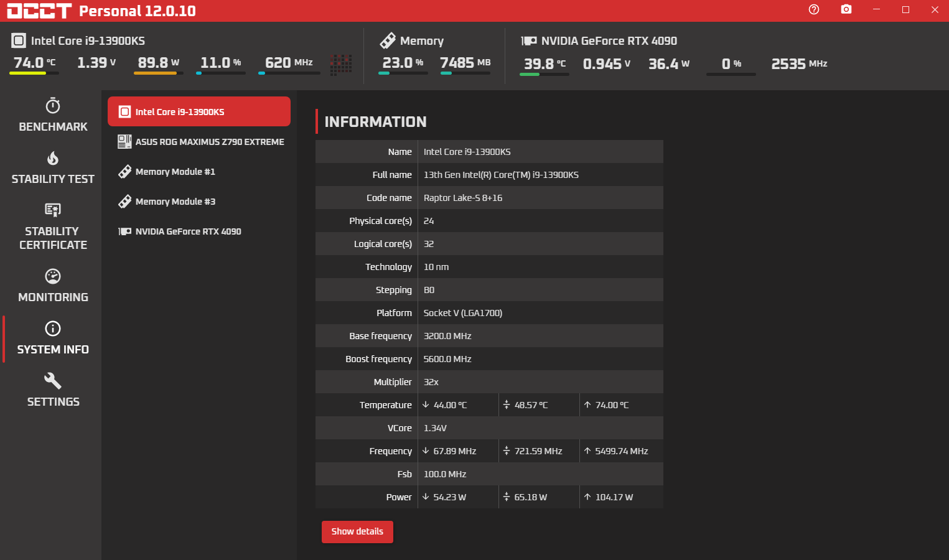Click the Boost frequency value 5600.0 MHz
Viewport: 949px width, 560px height.
(447, 359)
